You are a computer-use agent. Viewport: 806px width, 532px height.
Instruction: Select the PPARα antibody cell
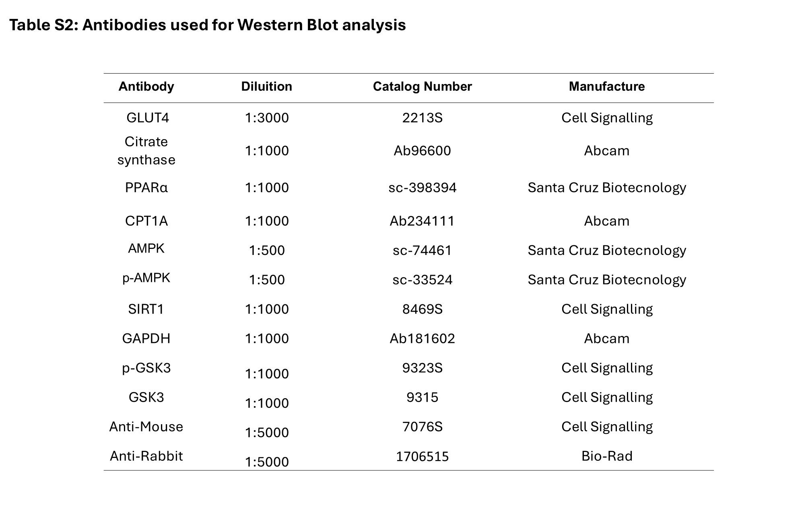(x=146, y=187)
